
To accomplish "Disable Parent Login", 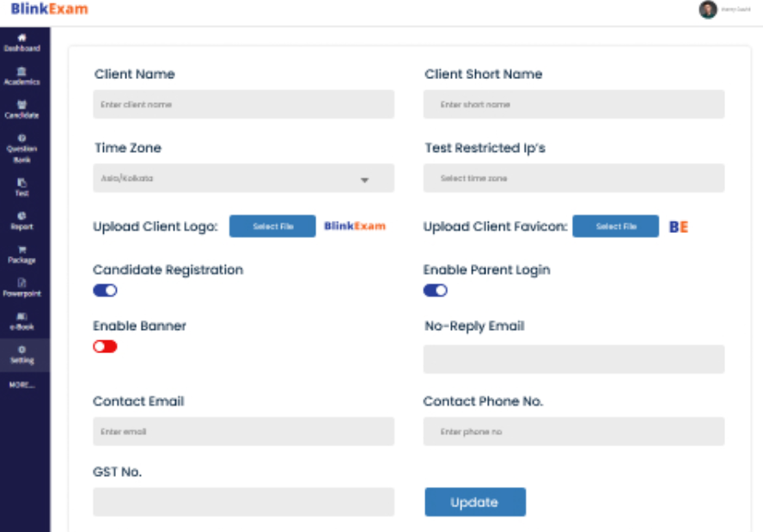I will (x=435, y=290).
